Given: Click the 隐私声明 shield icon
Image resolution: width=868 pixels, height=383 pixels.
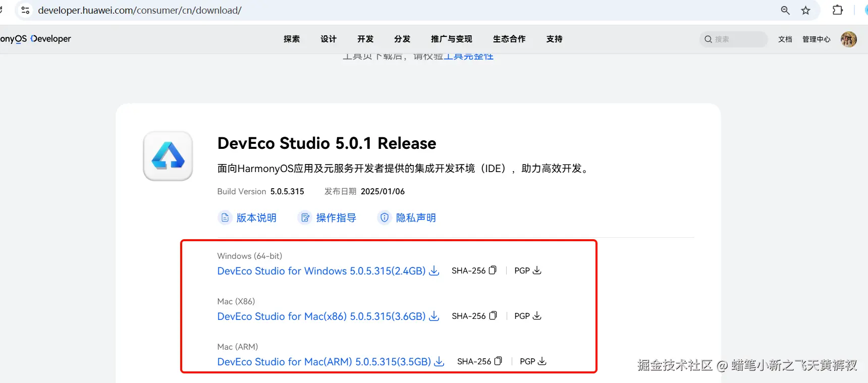Looking at the screenshot, I should (385, 217).
